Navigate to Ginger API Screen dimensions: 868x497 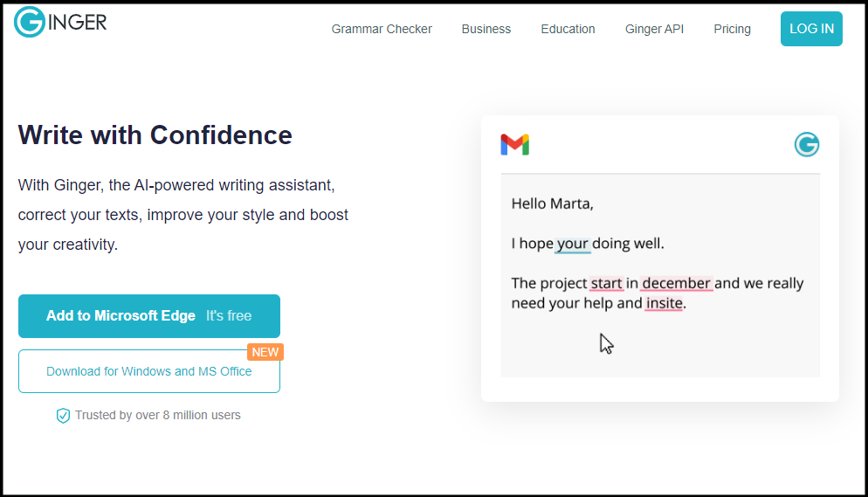coord(654,29)
